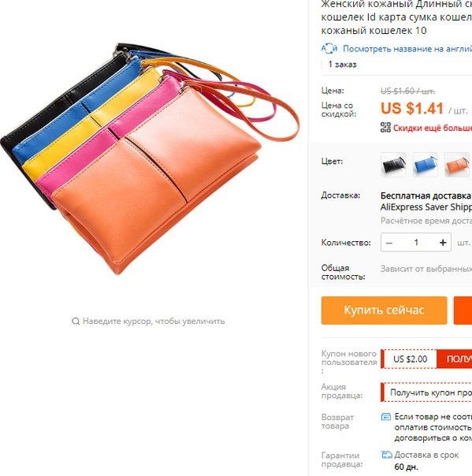
Task: Click the return policy icon
Action: pos(386,417)
